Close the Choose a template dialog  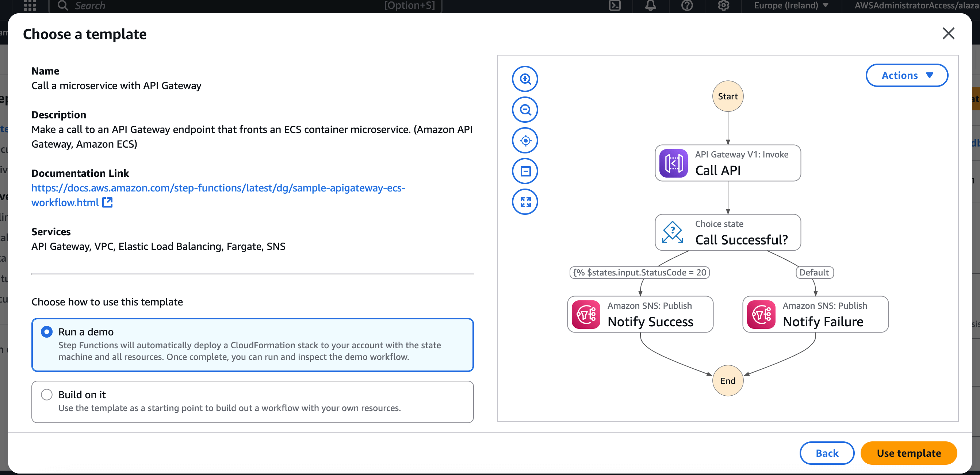point(948,34)
